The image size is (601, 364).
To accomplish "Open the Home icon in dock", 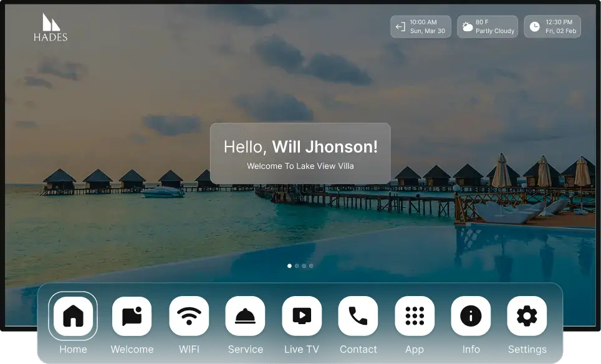I will tap(73, 316).
